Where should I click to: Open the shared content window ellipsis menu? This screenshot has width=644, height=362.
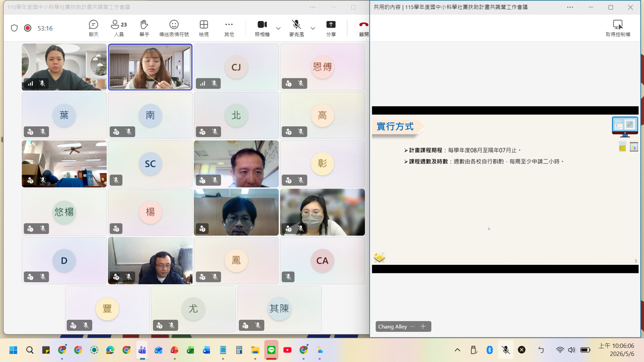click(x=570, y=7)
